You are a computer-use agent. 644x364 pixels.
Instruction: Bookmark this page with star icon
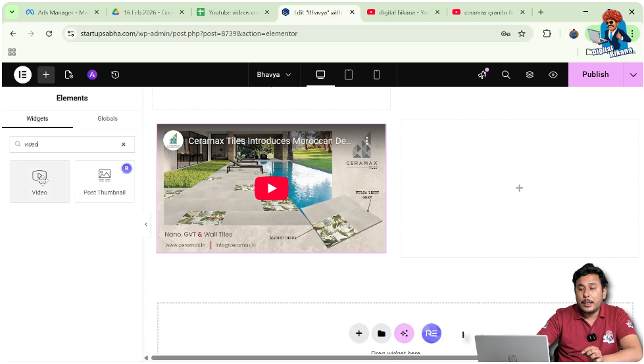tap(522, 34)
